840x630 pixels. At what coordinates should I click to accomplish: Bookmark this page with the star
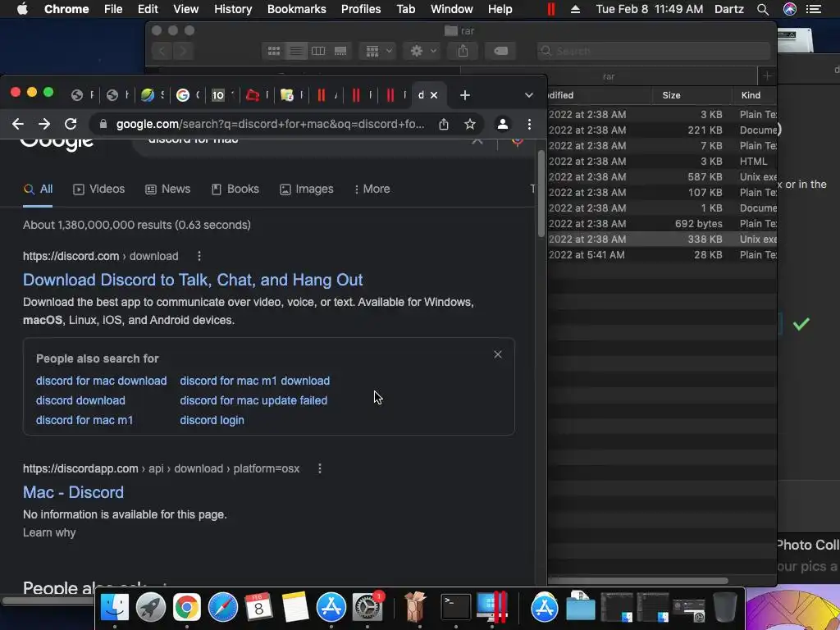470,125
